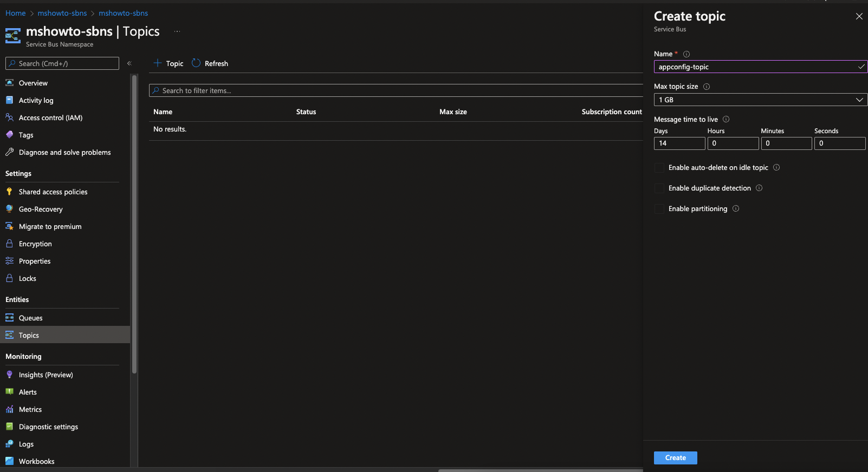Check Enable duplicate detection

[659, 188]
